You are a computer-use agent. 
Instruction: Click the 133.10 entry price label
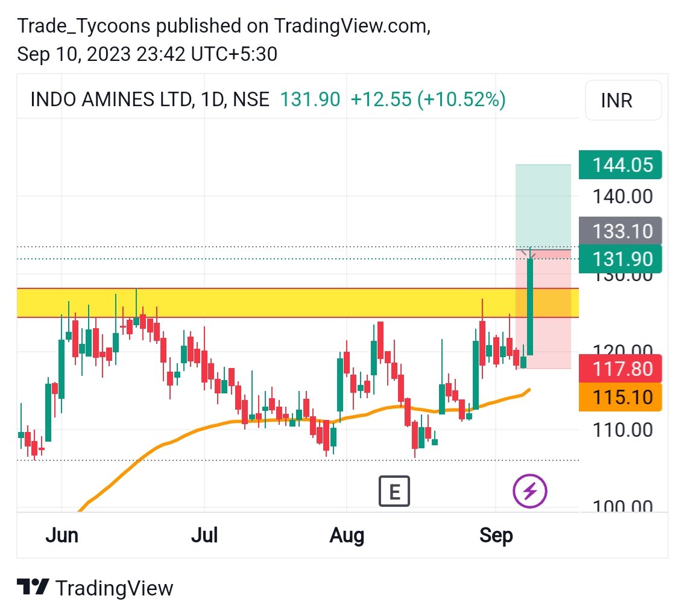[620, 231]
